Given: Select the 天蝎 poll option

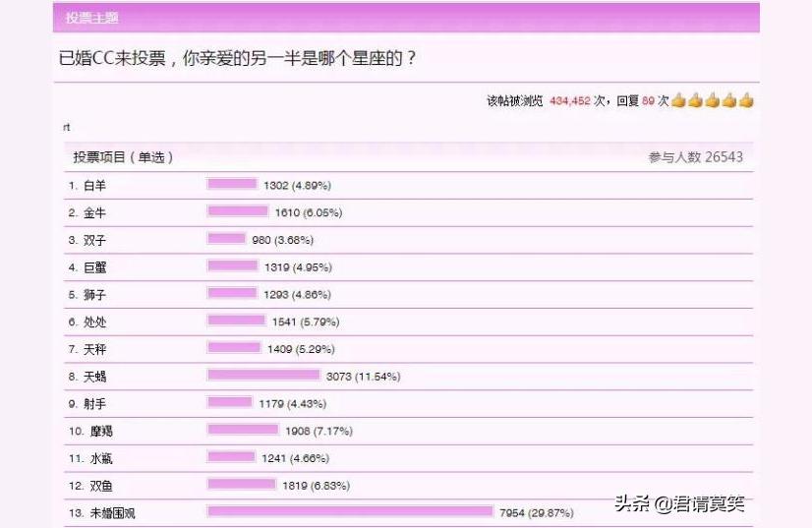Looking at the screenshot, I should click(x=94, y=377).
